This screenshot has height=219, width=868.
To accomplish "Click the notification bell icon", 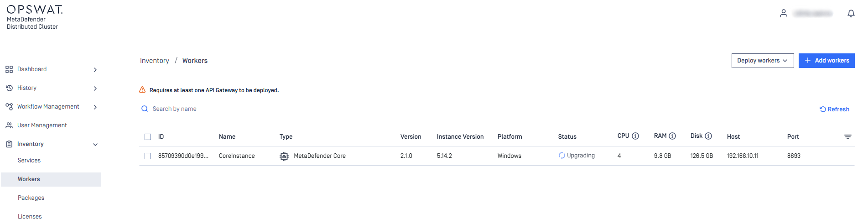I will tap(851, 14).
